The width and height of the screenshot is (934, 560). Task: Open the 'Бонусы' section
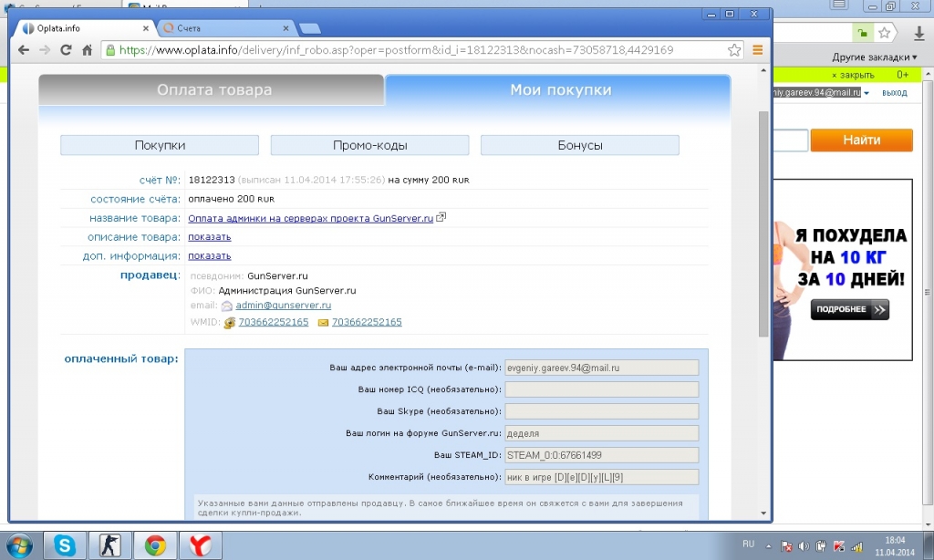[x=580, y=146]
